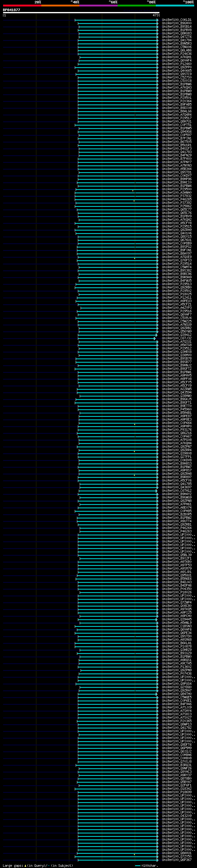Image resolution: width=197 pixels, height=868 pixels.
Task: Click the yellow triangle in the Large gaps legend
Action: [25, 866]
